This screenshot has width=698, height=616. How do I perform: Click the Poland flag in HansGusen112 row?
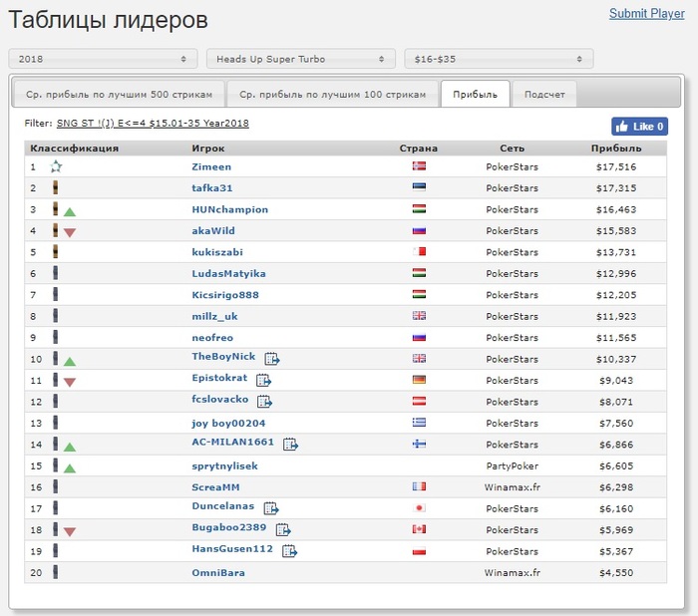pyautogui.click(x=419, y=550)
